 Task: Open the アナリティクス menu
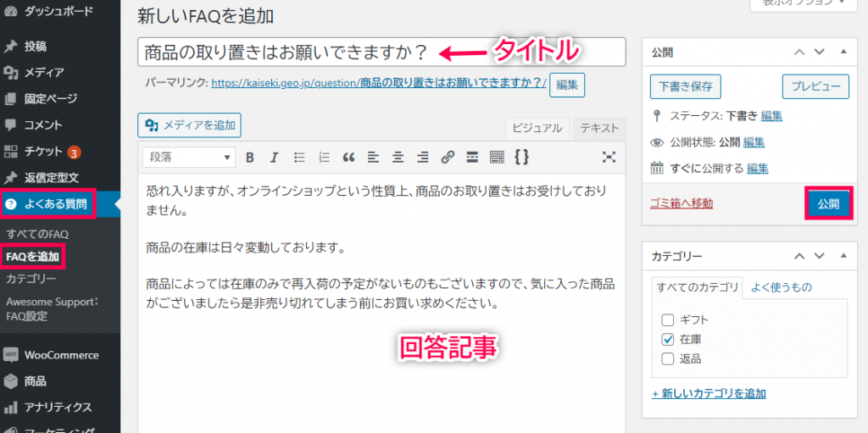pyautogui.click(x=60, y=408)
